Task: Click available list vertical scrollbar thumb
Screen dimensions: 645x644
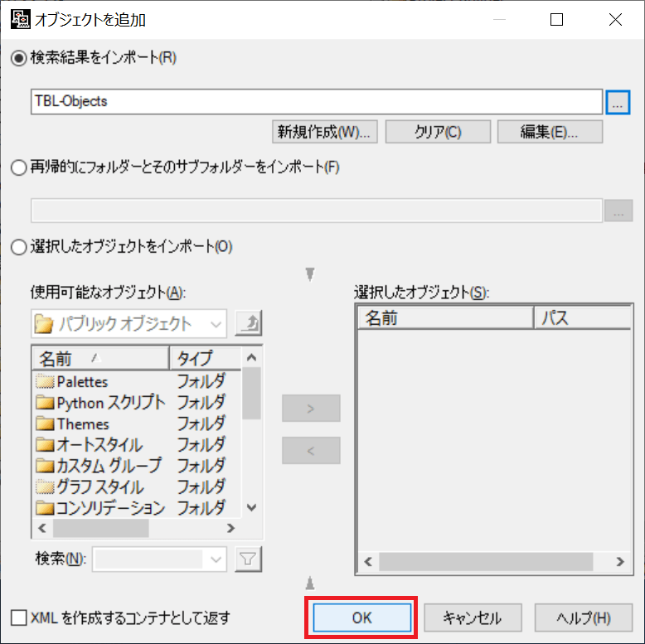Action: 251,393
